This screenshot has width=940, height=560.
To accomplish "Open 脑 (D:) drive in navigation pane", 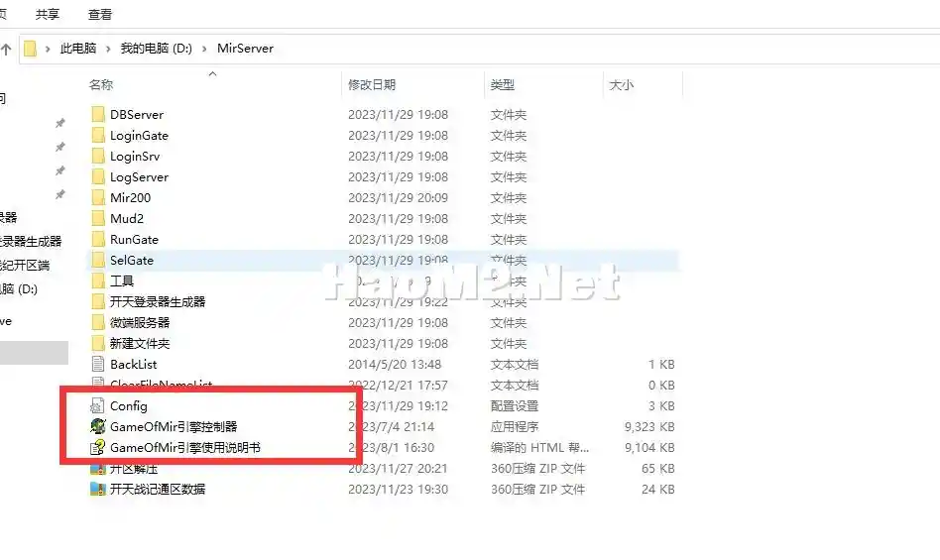I will (x=19, y=289).
